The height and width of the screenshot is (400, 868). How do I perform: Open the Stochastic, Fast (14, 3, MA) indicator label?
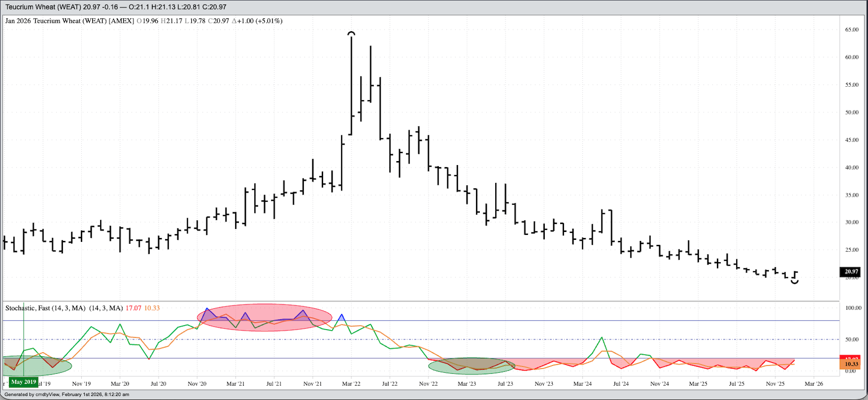pos(45,308)
